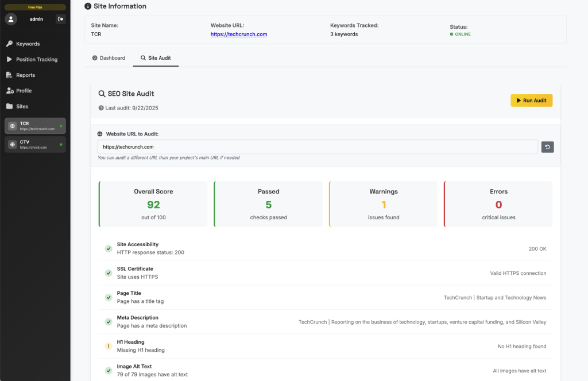Click the globe icon on the CTV site
This screenshot has width=588, height=381.
pos(13,145)
